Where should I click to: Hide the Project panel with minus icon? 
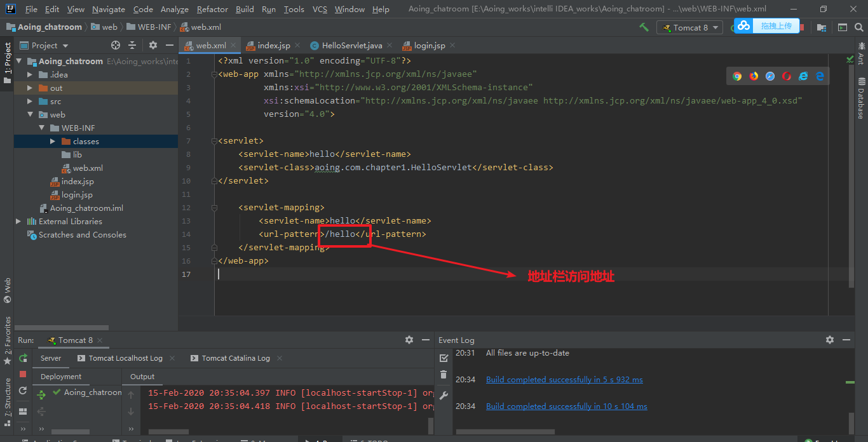[170, 45]
